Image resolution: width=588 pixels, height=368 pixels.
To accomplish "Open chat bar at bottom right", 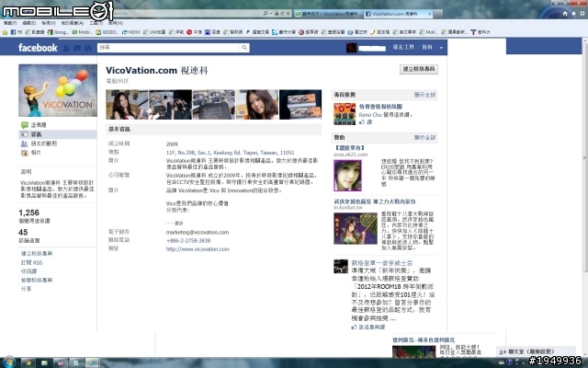I will pos(537,351).
